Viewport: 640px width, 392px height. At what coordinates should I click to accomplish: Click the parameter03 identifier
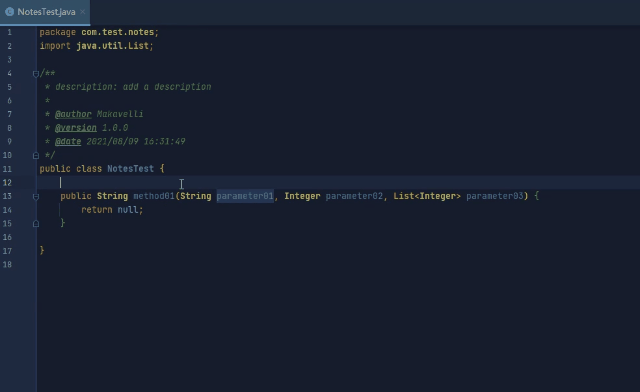pyautogui.click(x=495, y=196)
